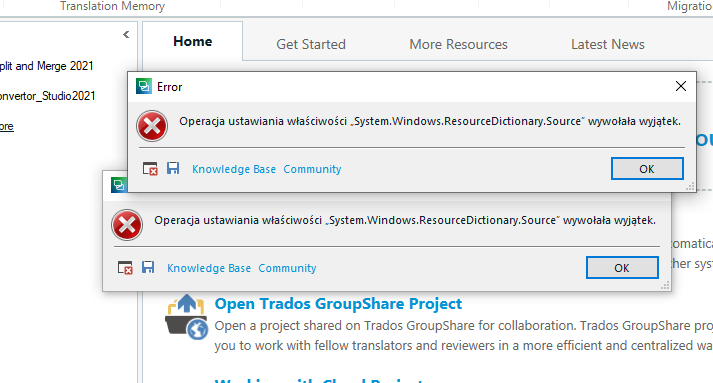Click red error icon in front dialog
Image resolution: width=713 pixels, height=383 pixels.
pos(152,126)
